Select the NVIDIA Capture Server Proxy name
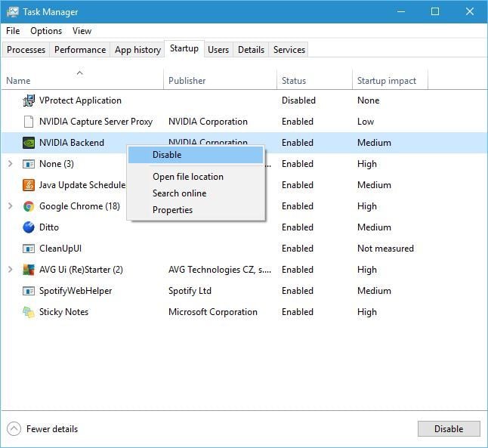The height and width of the screenshot is (448, 488). point(96,122)
